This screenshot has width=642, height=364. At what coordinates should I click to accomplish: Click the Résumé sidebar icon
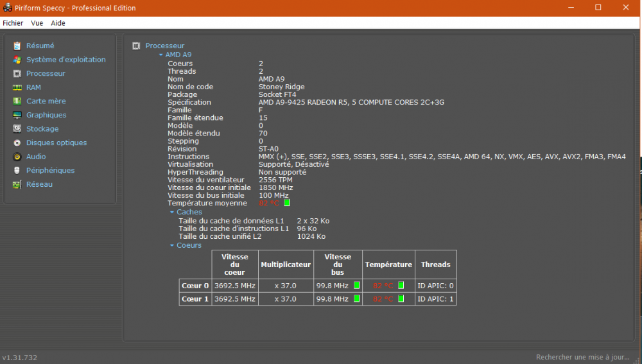click(x=17, y=46)
